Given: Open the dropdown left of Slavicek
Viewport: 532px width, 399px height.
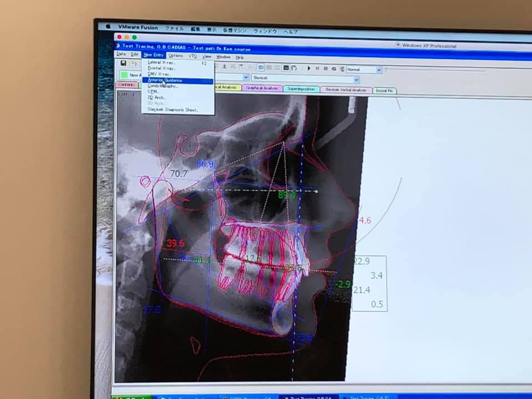Looking at the screenshot, I should tap(246, 78).
